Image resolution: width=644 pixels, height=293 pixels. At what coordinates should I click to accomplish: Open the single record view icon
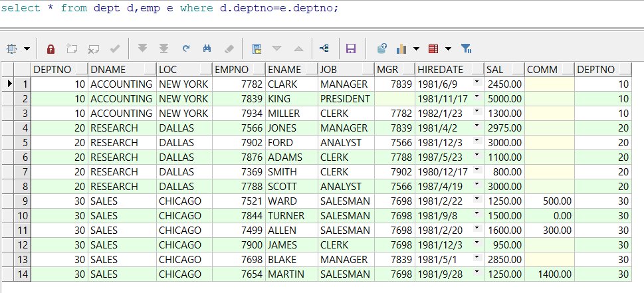257,49
